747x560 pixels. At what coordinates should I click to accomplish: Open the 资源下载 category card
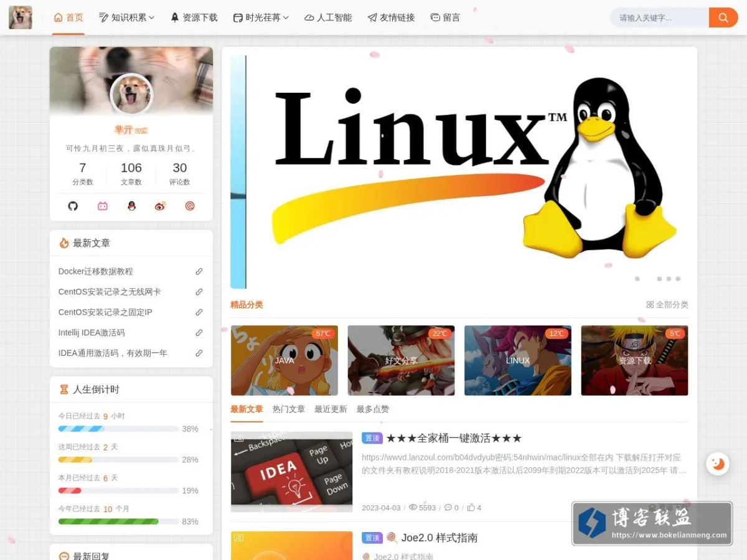[634, 360]
